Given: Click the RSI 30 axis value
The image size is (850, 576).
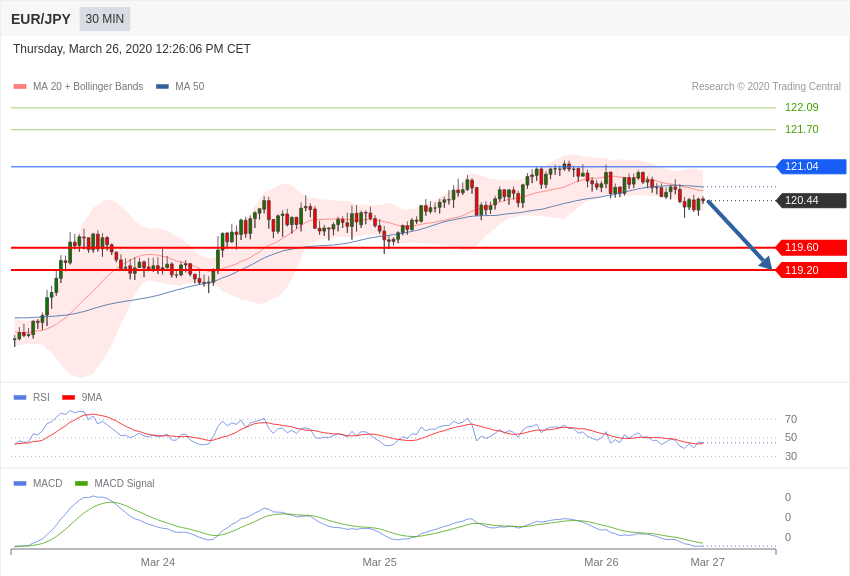Looking at the screenshot, I should (x=791, y=456).
